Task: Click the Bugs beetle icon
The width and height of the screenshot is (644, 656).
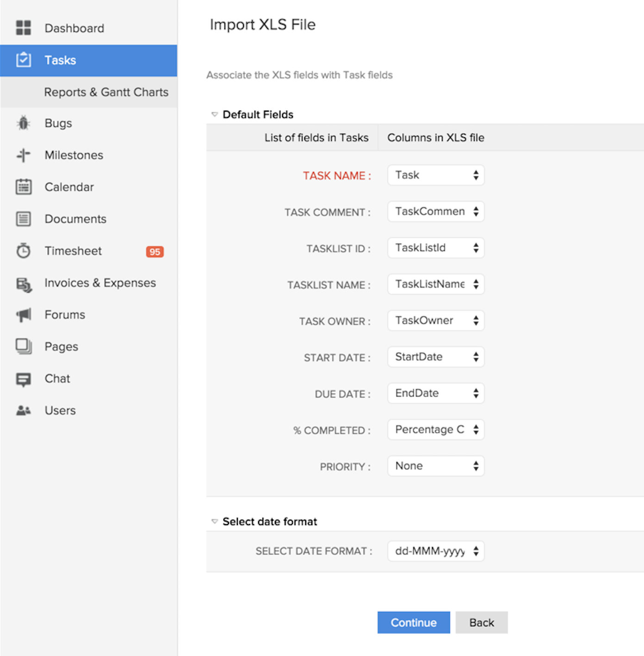Action: pyautogui.click(x=23, y=123)
